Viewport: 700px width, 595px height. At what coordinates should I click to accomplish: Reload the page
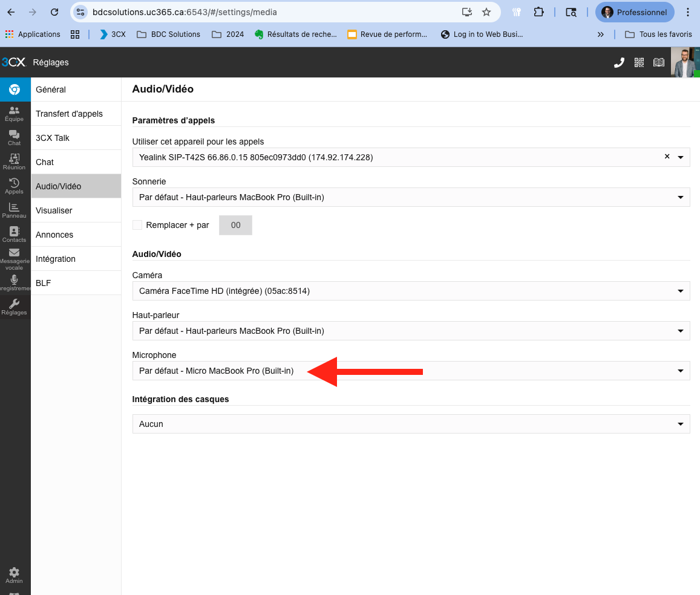pos(54,12)
